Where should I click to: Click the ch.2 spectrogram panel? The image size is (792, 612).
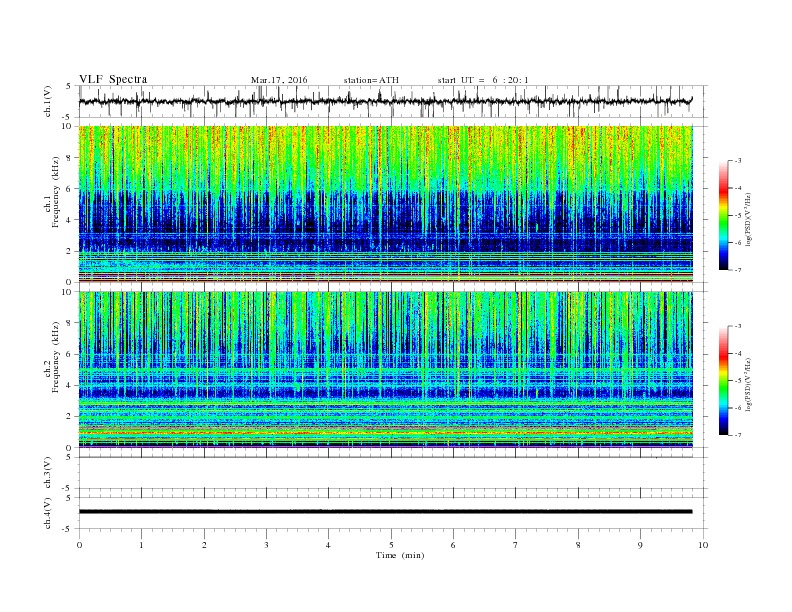pyautogui.click(x=386, y=370)
